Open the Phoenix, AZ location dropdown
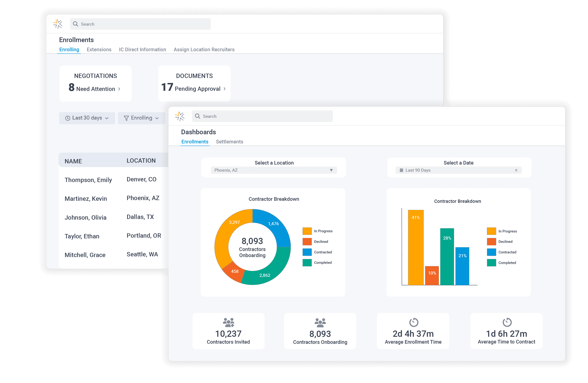The image size is (588, 383). click(x=273, y=170)
